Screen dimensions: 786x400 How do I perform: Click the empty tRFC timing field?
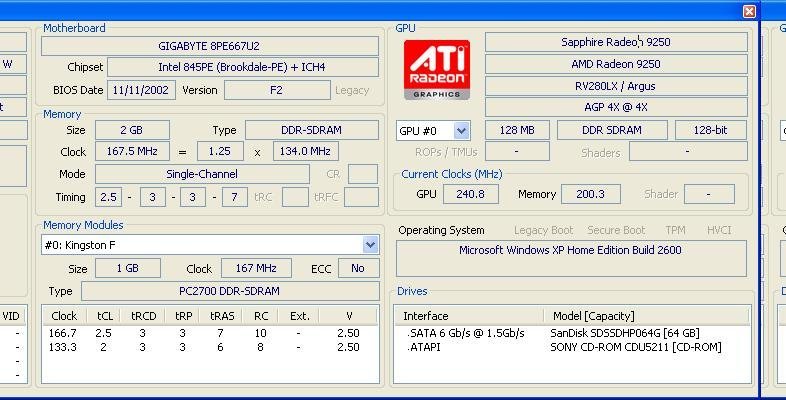point(361,197)
